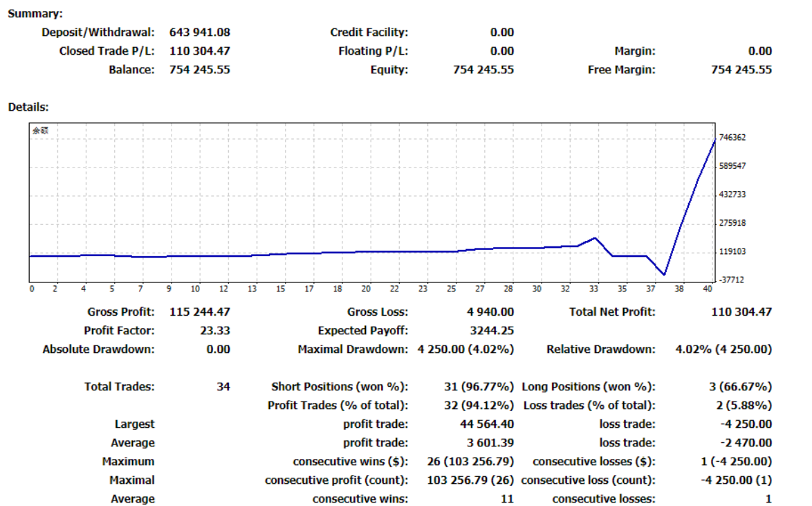Click the -37712 y-axis label on chart
This screenshot has height=506, width=812.
pos(732,280)
